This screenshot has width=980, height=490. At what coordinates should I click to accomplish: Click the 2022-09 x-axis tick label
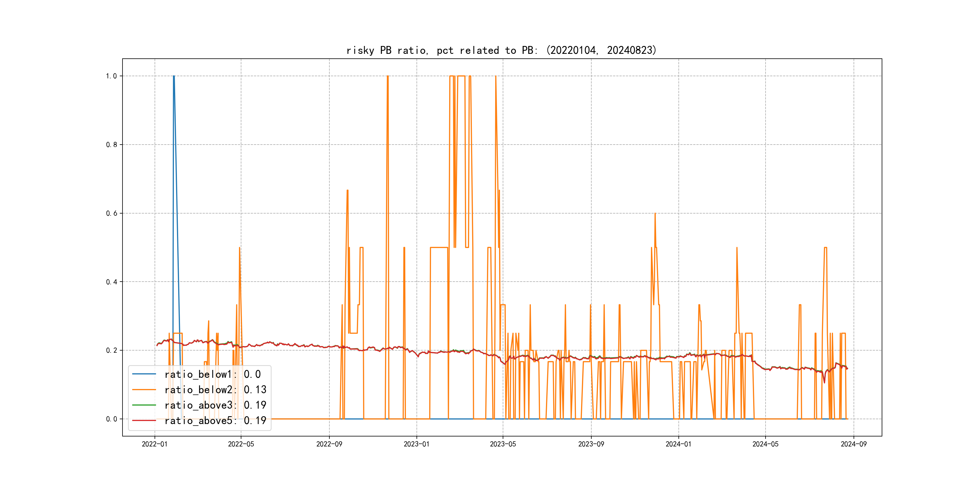tap(329, 444)
